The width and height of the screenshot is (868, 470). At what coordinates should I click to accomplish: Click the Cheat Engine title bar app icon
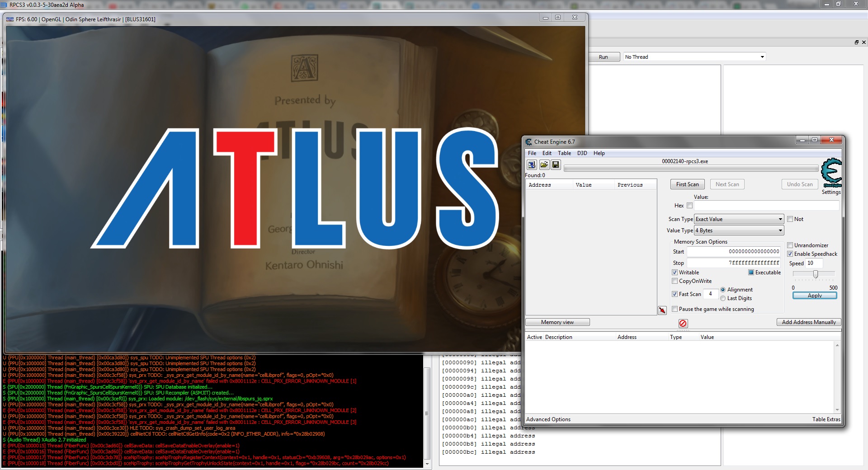[528, 141]
